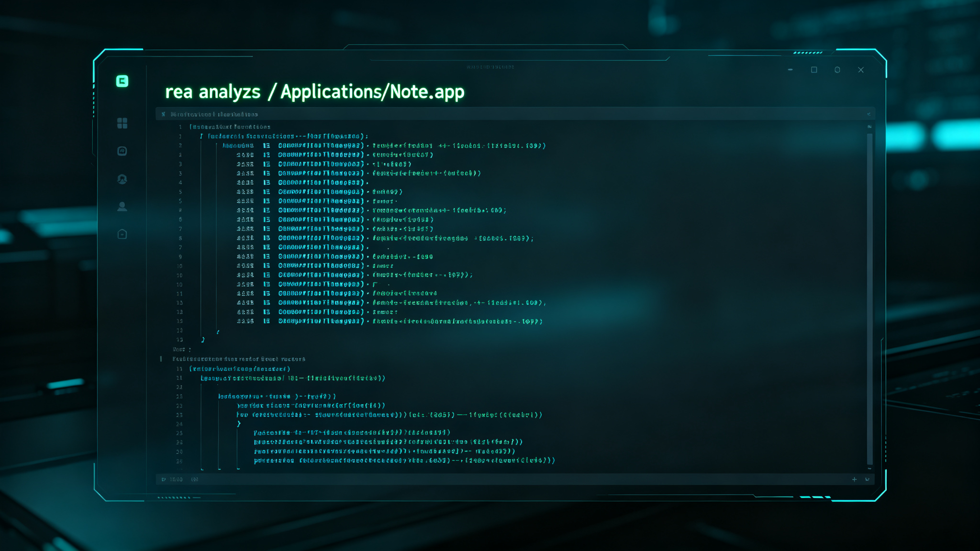Image resolution: width=980 pixels, height=551 pixels.
Task: Open the person profile sidebar icon
Action: pyautogui.click(x=122, y=207)
